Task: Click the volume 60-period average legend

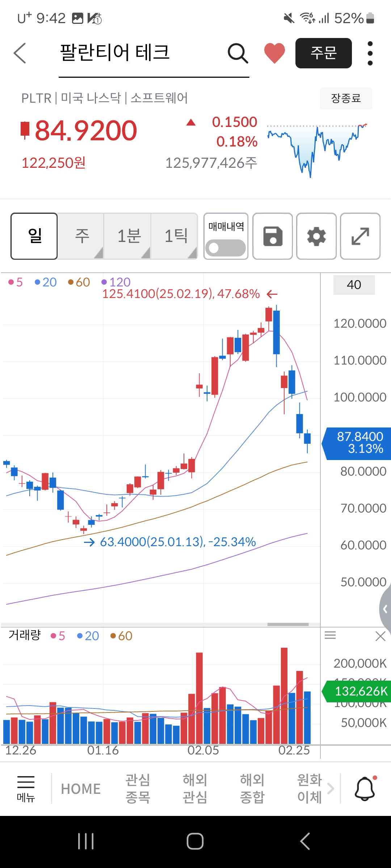Action: [121, 636]
